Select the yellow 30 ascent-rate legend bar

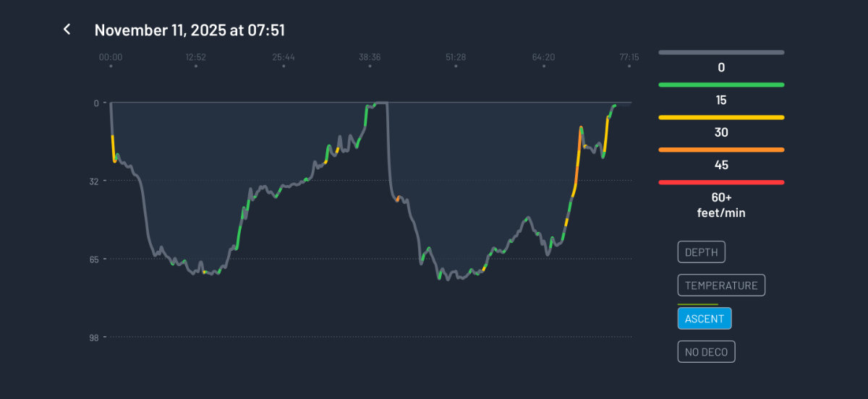coord(720,117)
